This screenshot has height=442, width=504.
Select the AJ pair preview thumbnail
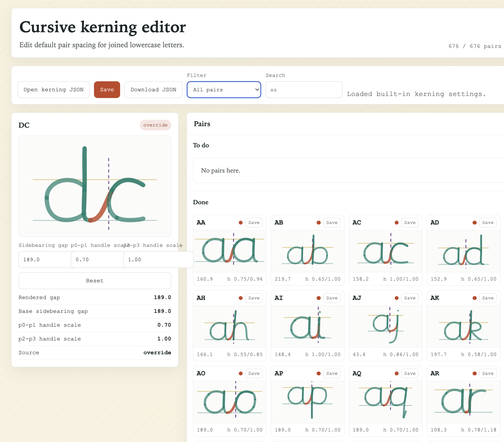click(x=386, y=327)
